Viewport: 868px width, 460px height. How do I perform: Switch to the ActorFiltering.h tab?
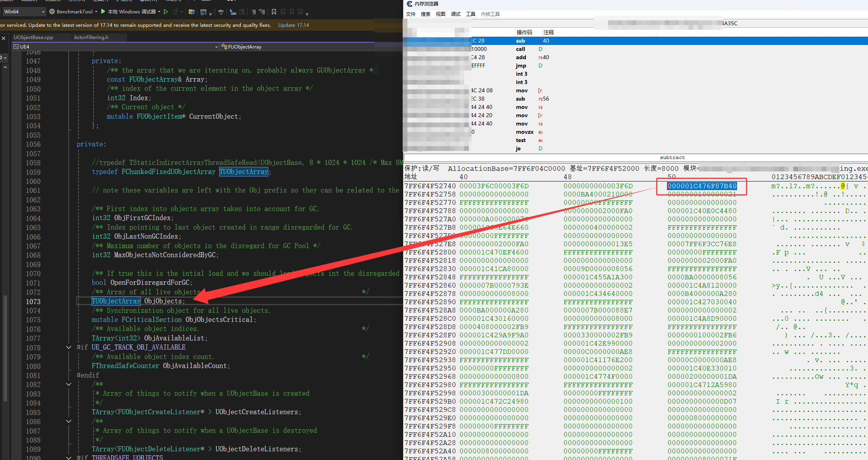pos(91,37)
